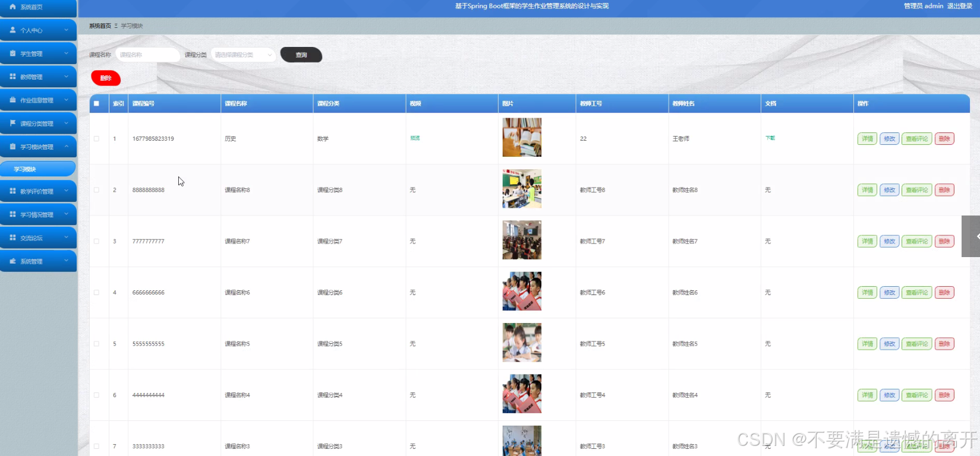Viewport: 980px width, 456px height.
Task: Open the image thumbnail in the 课程名称8 row
Action: (522, 189)
